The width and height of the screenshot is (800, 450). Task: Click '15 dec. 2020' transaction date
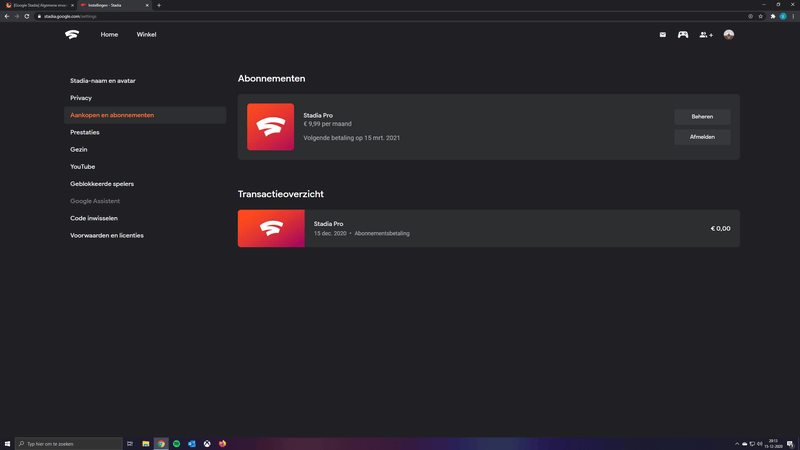coord(330,233)
